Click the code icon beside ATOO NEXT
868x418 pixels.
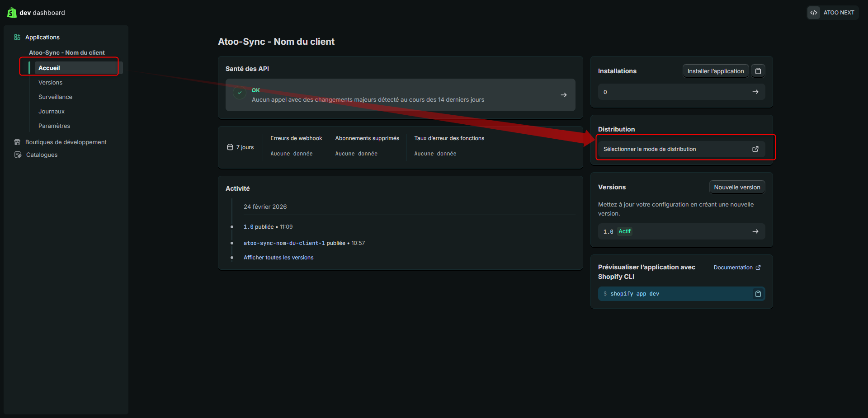point(814,13)
